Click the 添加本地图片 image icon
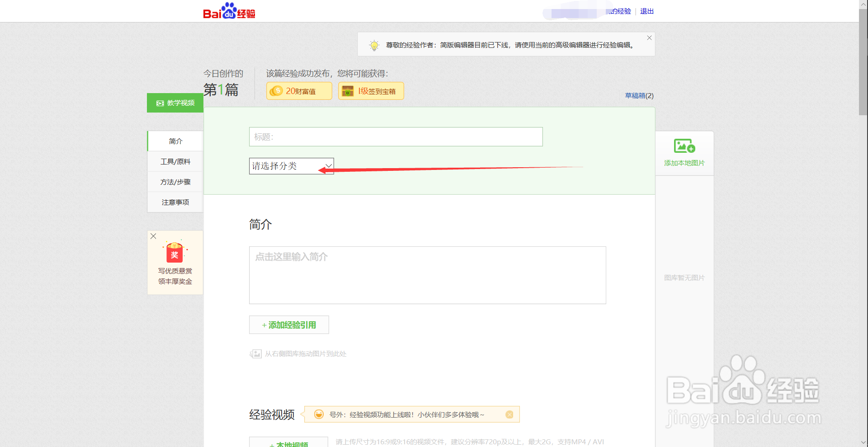 (684, 146)
